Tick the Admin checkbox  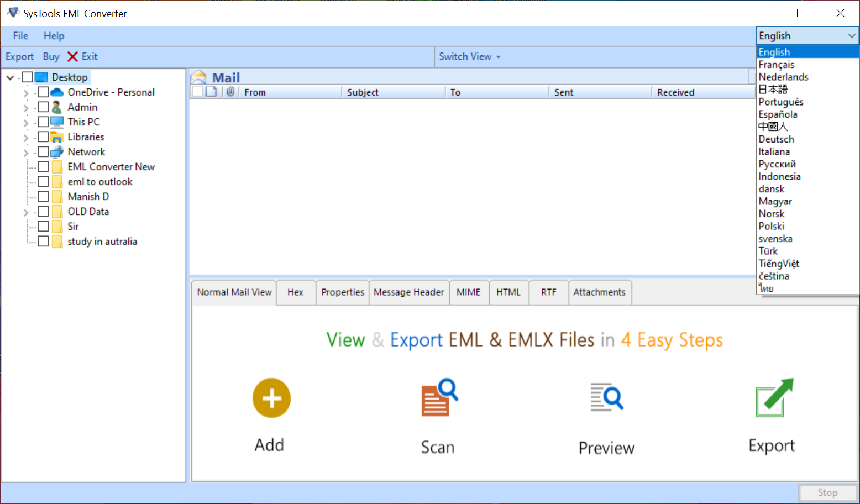[x=43, y=107]
